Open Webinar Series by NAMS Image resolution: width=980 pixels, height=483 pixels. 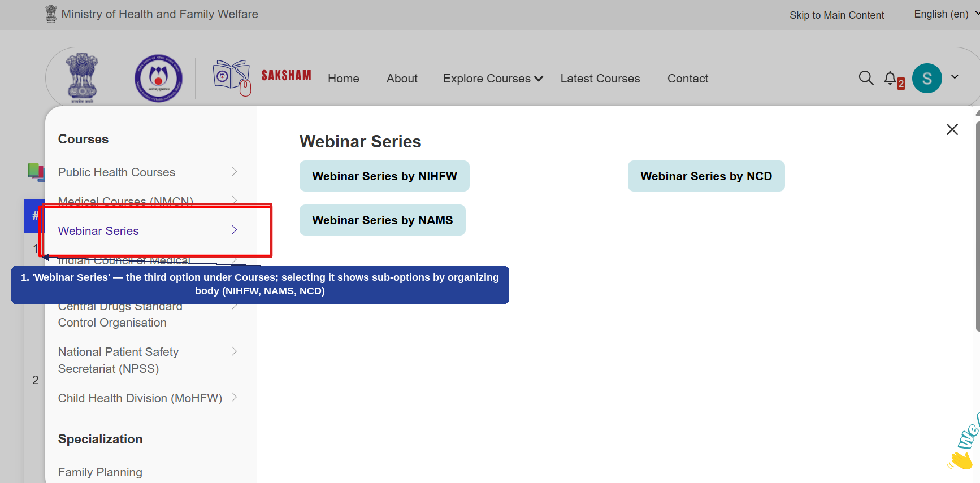coord(383,220)
